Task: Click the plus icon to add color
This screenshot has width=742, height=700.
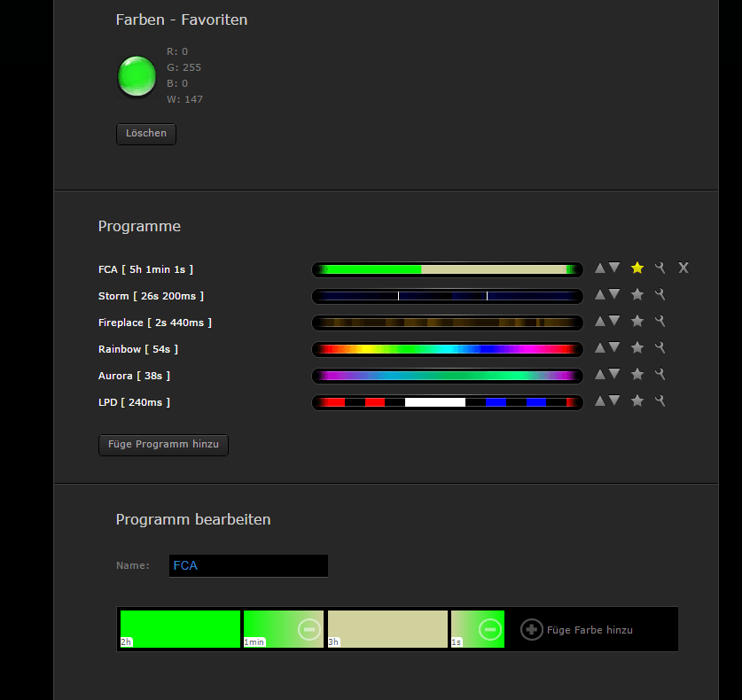Action: tap(531, 630)
